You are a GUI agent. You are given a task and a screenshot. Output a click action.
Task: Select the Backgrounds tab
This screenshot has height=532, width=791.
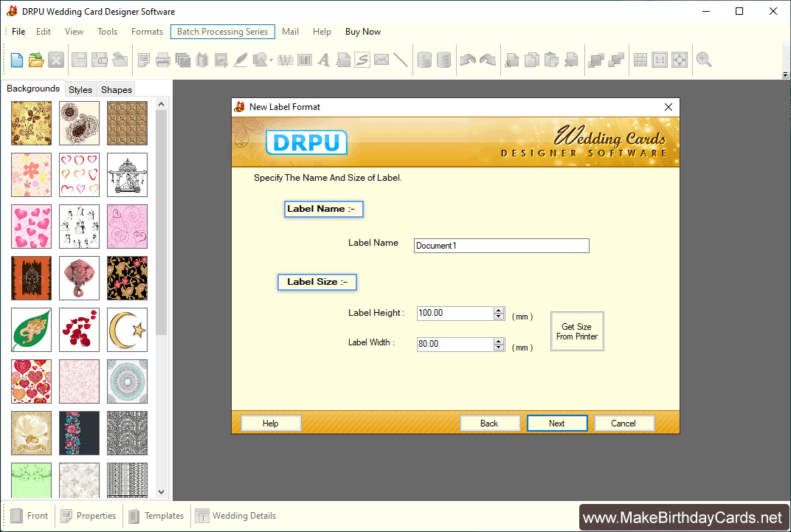tap(33, 89)
